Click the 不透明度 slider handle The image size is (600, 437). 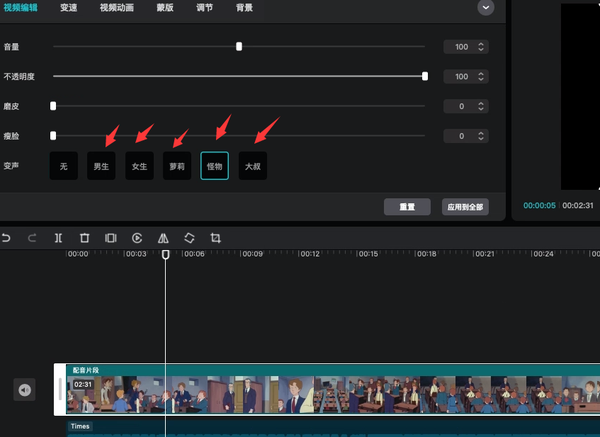(x=425, y=76)
